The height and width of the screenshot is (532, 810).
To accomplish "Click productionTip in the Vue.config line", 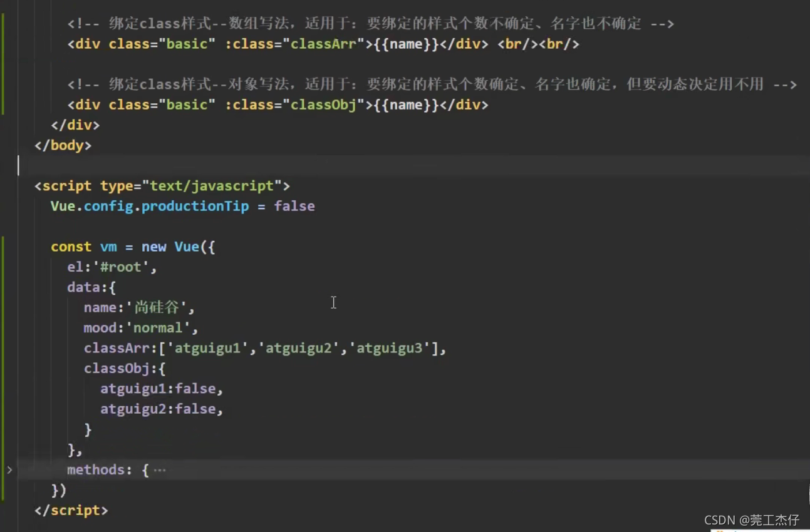I will pos(195,206).
